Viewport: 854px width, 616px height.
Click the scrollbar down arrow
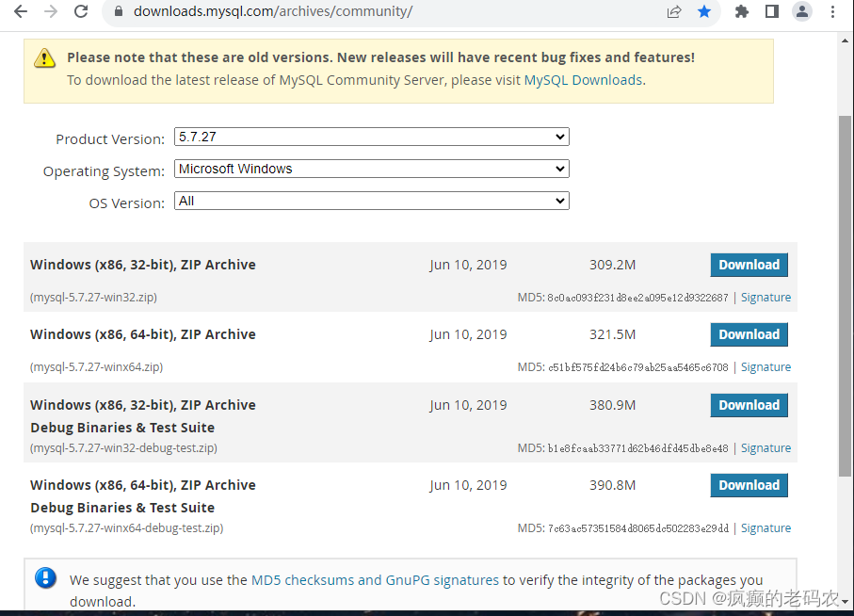(x=845, y=602)
